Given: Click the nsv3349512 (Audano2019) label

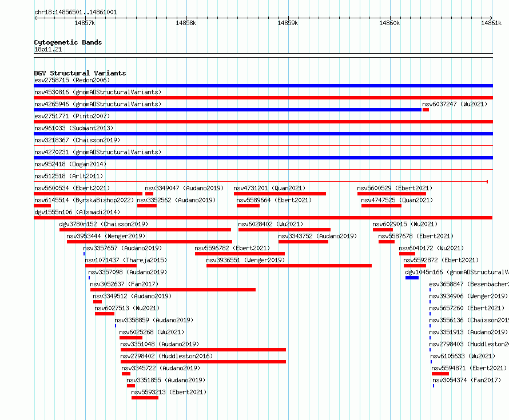Looking at the screenshot, I should (132, 296).
